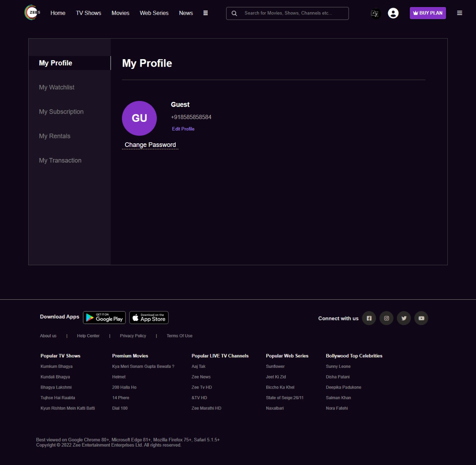Open Zee News live channel
This screenshot has height=465, width=476.
click(201, 377)
